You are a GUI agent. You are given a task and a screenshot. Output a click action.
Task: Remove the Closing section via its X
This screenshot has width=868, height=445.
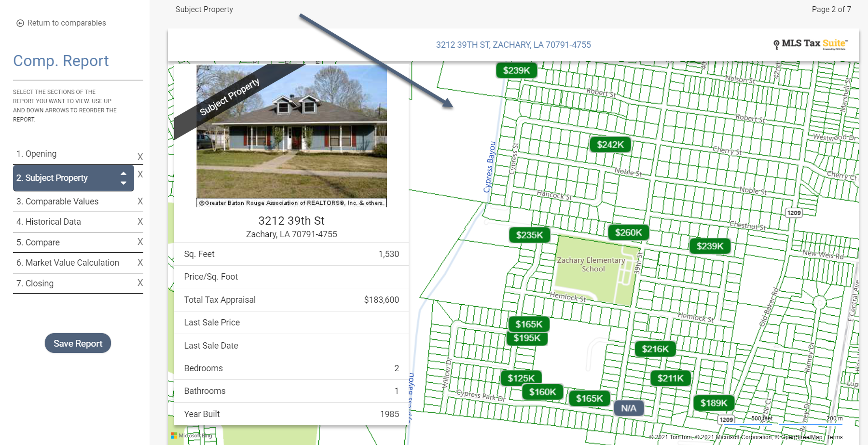[x=139, y=283]
